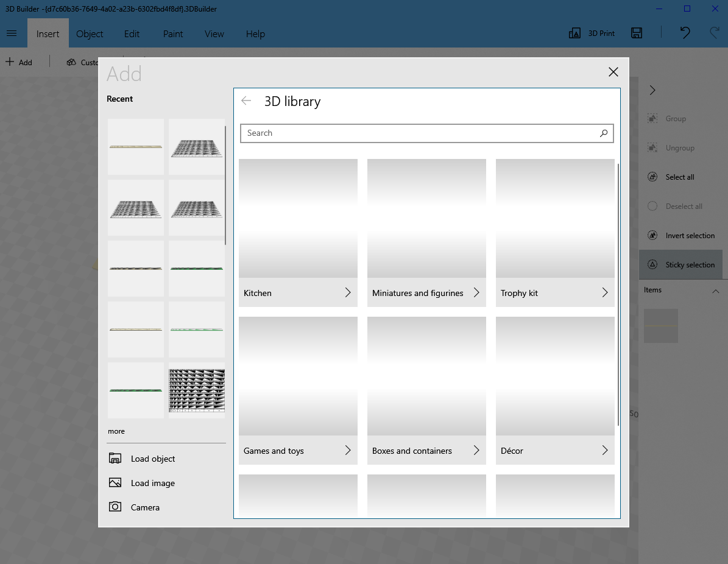Collapse the right side panel chevron
Image resolution: width=728 pixels, height=564 pixels.
[x=652, y=90]
